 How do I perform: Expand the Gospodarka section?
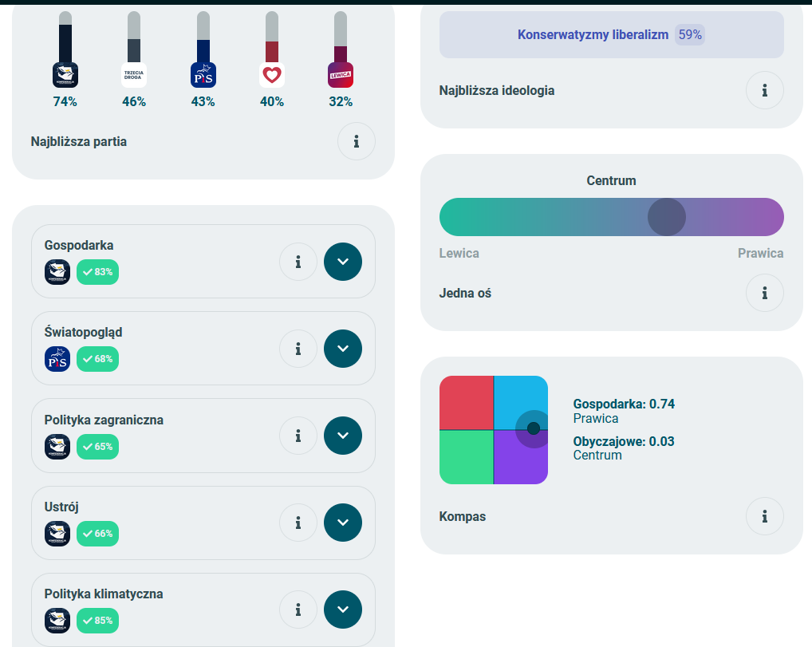click(343, 262)
